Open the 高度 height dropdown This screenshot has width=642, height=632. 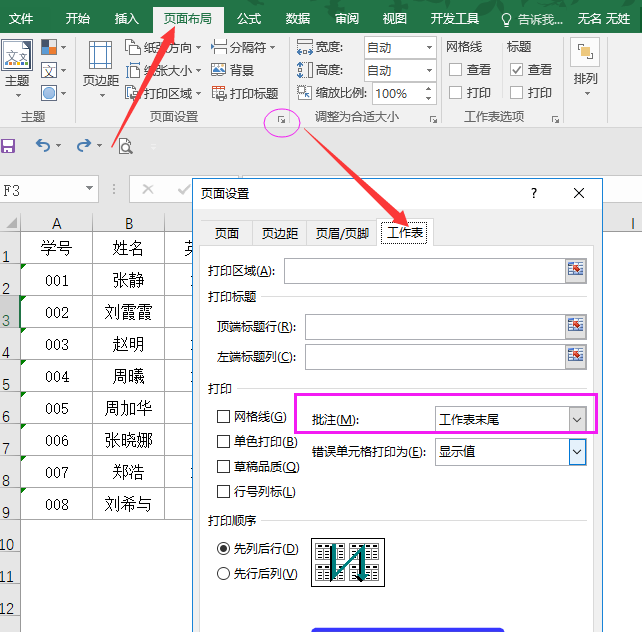pos(429,70)
